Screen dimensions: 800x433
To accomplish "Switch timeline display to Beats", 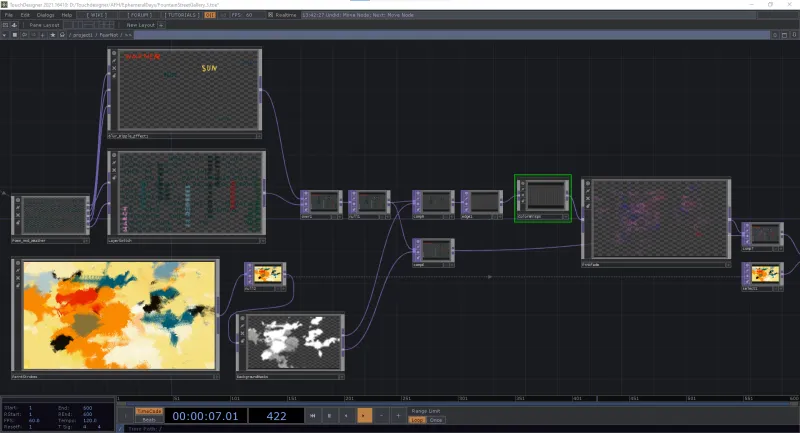I will 148,420.
